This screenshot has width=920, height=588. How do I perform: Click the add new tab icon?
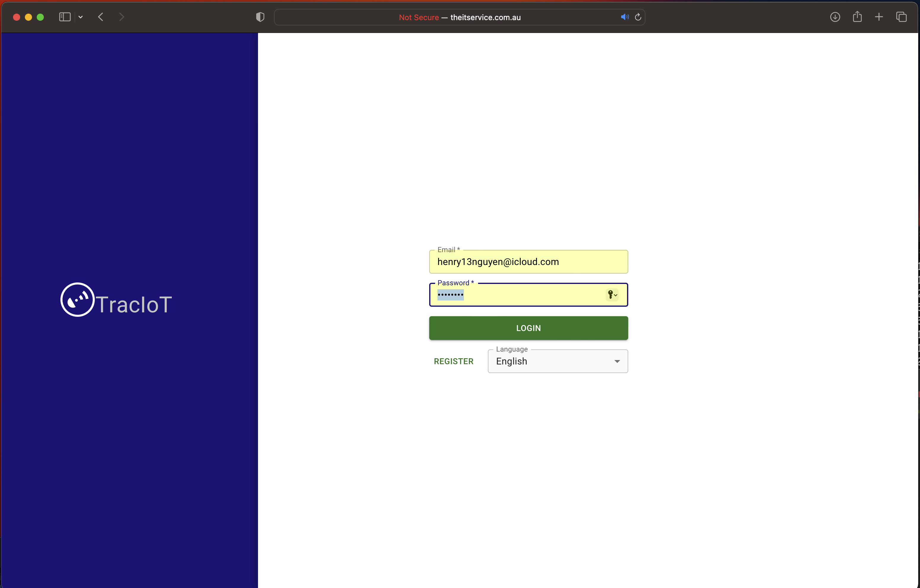tap(879, 17)
